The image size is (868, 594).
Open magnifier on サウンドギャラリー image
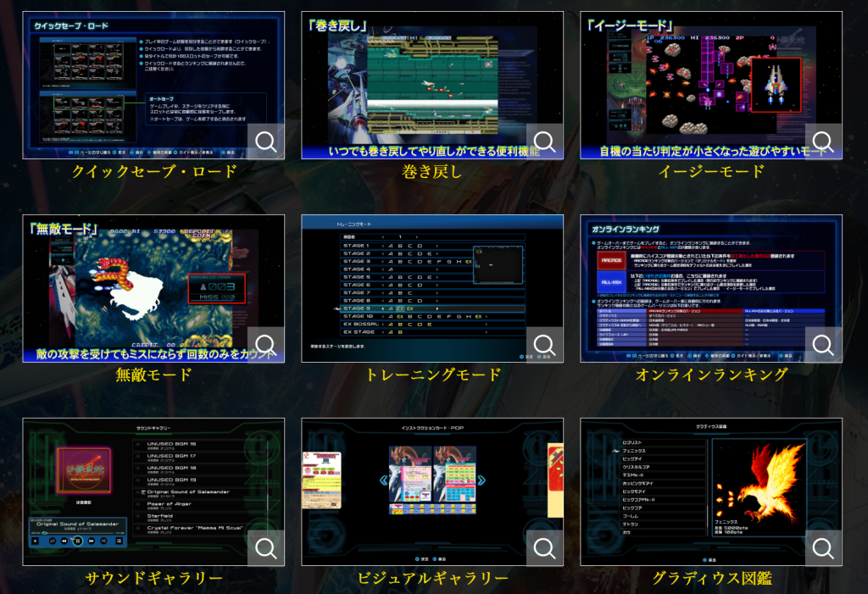pos(266,548)
